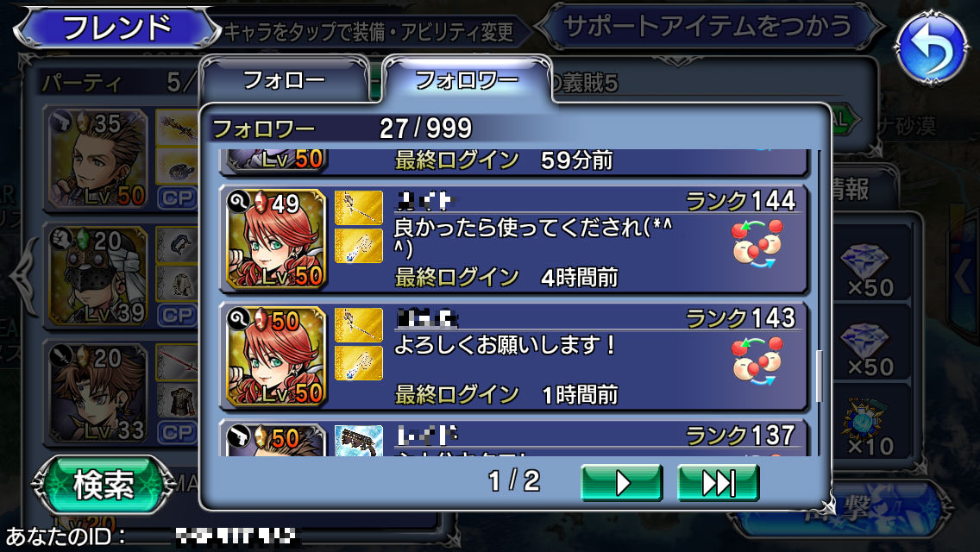Tap top gold weapon icon on rank 144 entry
Viewport: 980px width, 552px height.
[x=359, y=208]
